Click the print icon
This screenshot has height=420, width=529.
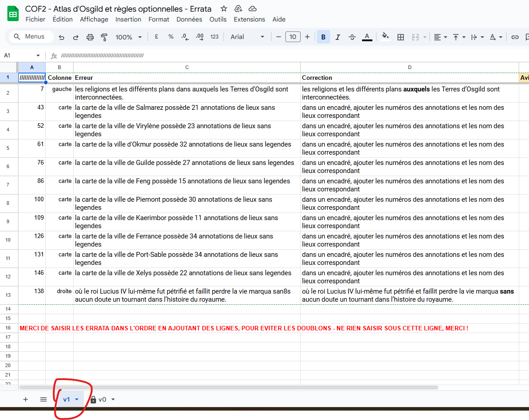click(90, 37)
